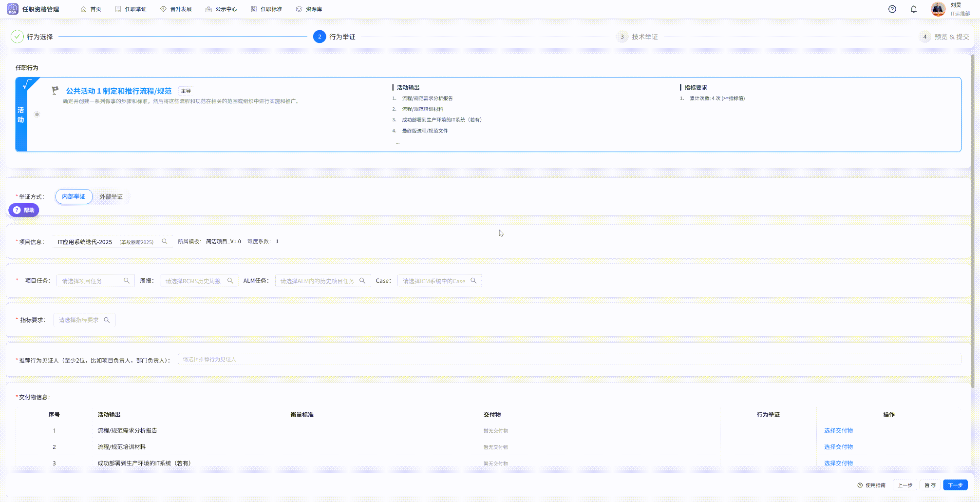
Task: Open the 推荐行为见证人 selector
Action: click(x=569, y=360)
